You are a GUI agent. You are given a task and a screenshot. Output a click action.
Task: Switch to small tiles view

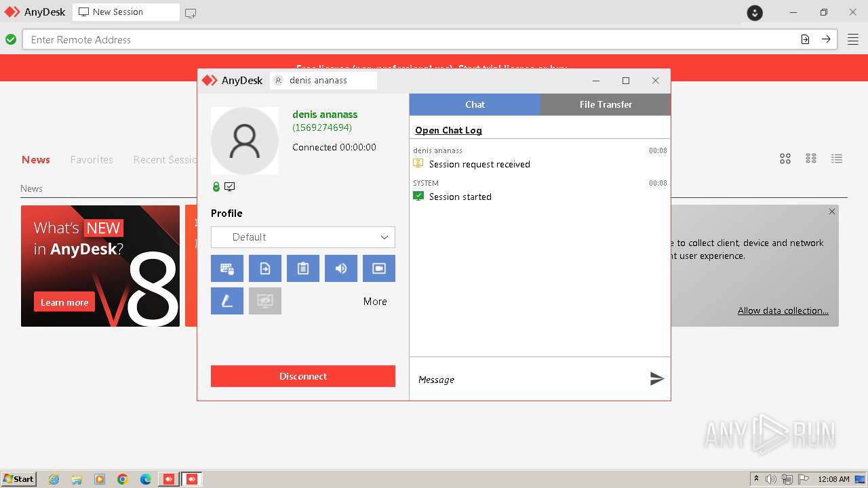click(811, 159)
